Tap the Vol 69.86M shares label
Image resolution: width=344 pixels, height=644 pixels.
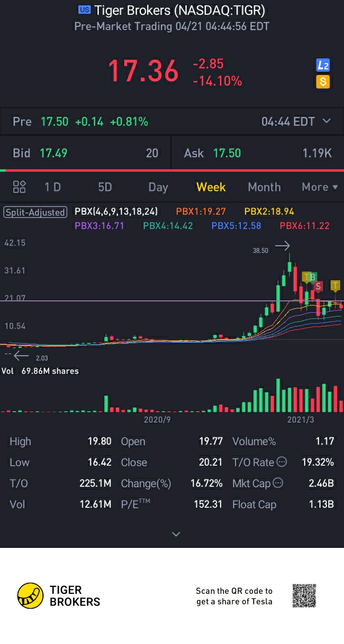pos(40,371)
